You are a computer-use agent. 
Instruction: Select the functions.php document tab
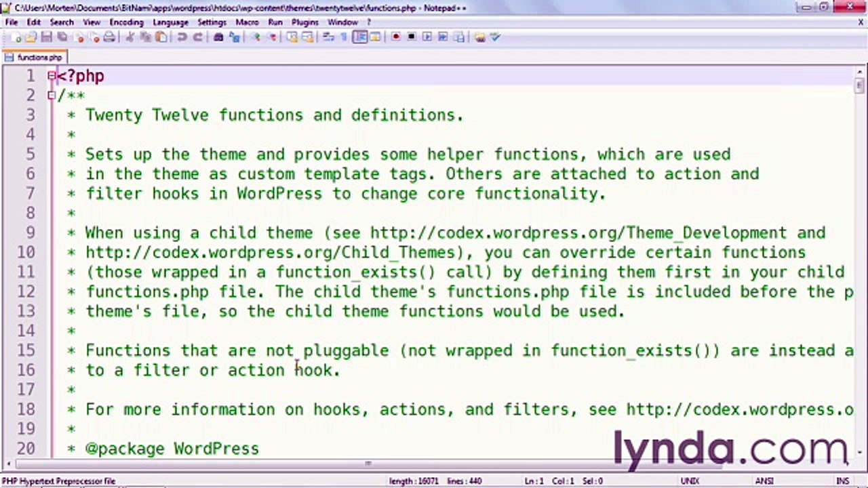coord(34,58)
